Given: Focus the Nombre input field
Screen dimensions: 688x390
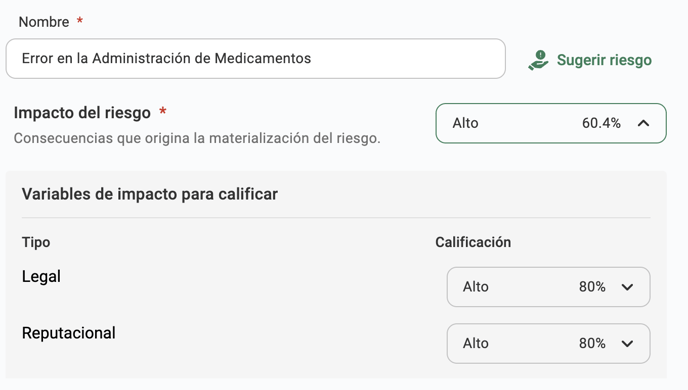Looking at the screenshot, I should tap(255, 58).
